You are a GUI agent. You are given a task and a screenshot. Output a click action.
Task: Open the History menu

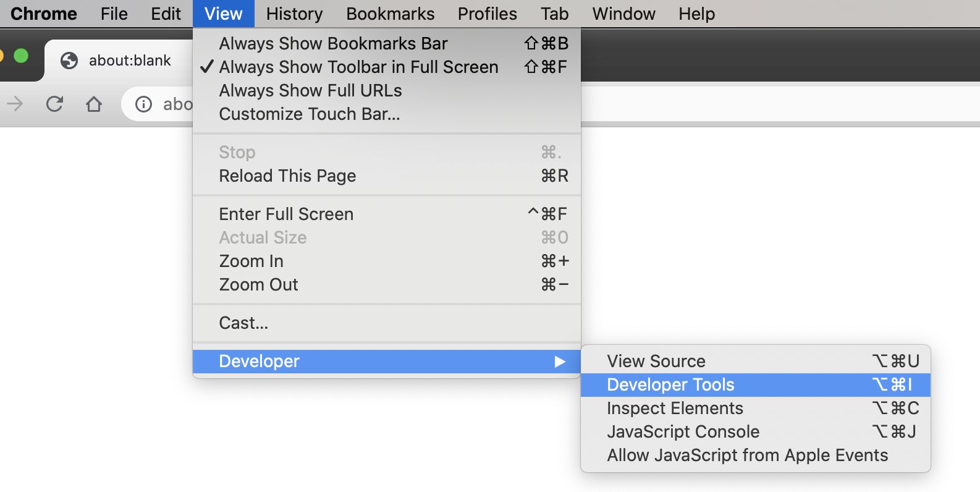[x=295, y=14]
